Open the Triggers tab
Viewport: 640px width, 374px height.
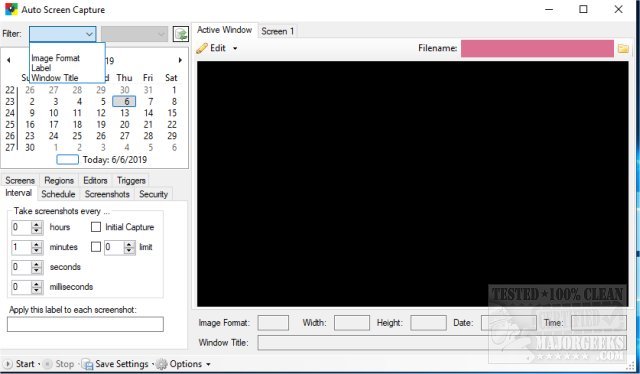point(131,180)
